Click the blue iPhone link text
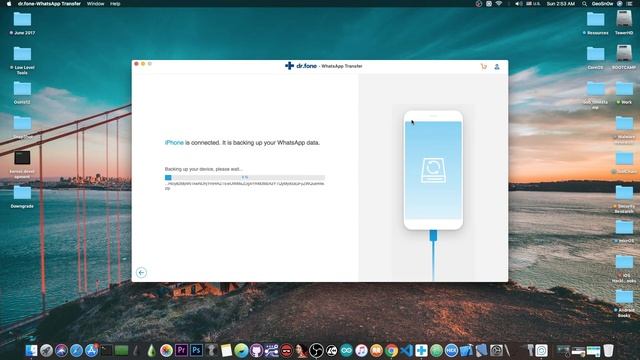 click(x=174, y=142)
